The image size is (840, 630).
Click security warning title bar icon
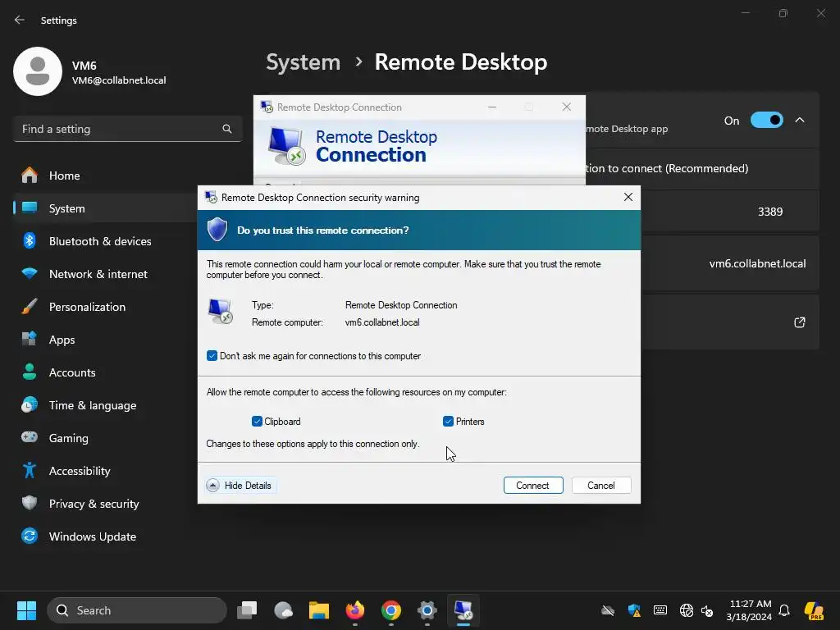(x=211, y=197)
